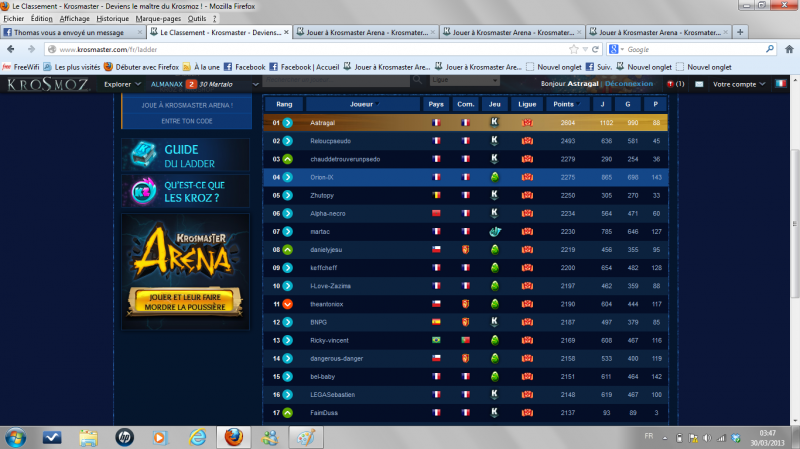This screenshot has width=800, height=449.
Task: Open Paint from the taskbar
Action: [306, 437]
